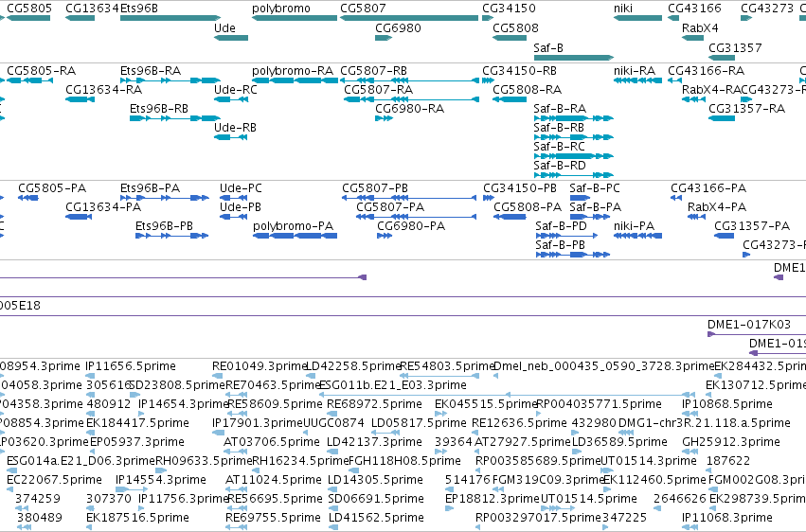Select the polybromo gene bar
This screenshot has width=806, height=532.
(x=295, y=18)
